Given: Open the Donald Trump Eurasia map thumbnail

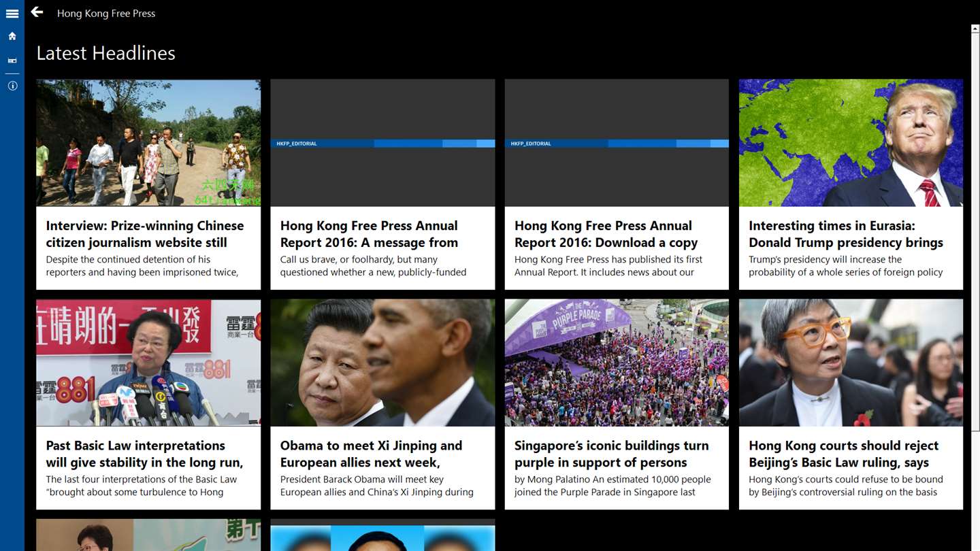Looking at the screenshot, I should click(851, 143).
